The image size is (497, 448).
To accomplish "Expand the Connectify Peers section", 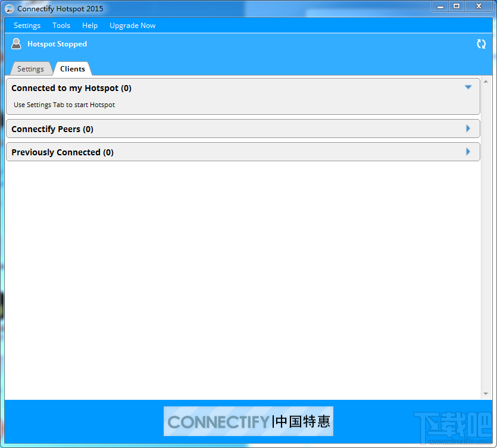I will coord(468,129).
